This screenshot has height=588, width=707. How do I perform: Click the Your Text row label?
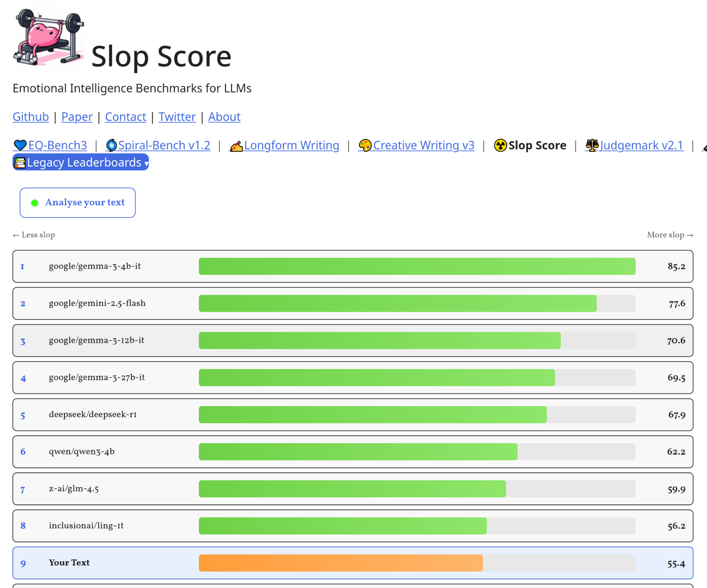pos(69,563)
